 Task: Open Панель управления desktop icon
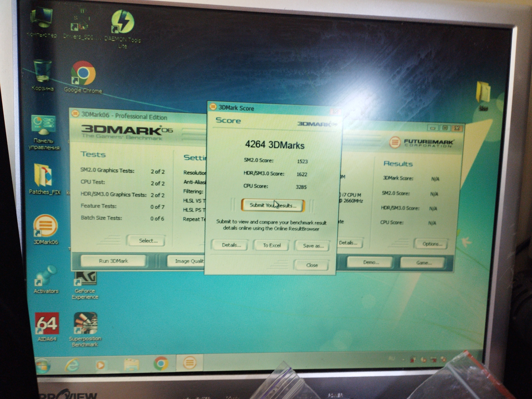click(x=44, y=132)
